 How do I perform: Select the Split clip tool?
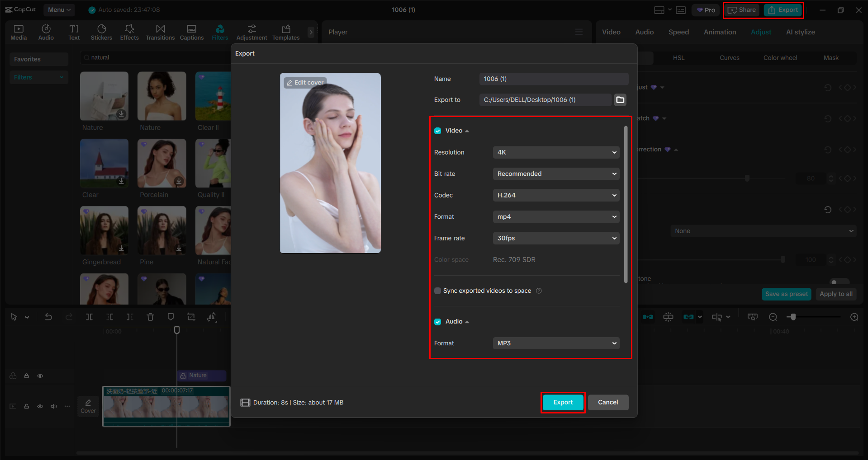tap(89, 317)
